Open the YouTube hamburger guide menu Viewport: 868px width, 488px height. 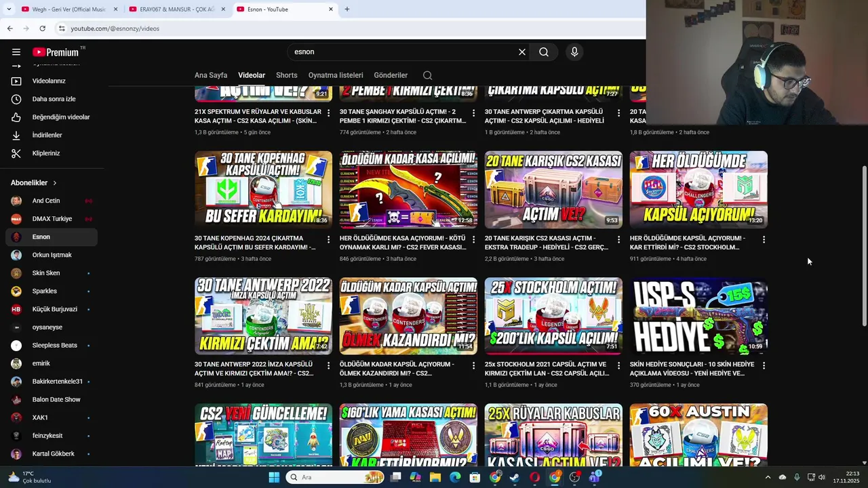coord(16,52)
